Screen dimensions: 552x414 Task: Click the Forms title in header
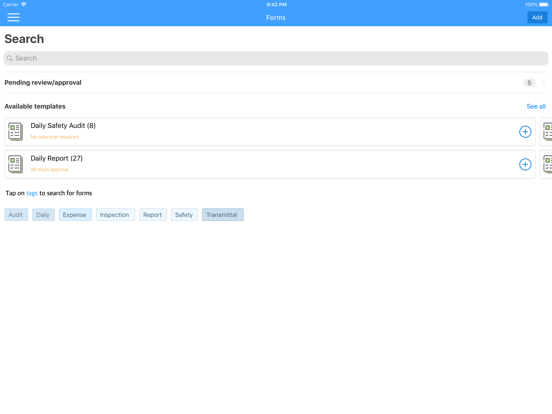(x=276, y=18)
